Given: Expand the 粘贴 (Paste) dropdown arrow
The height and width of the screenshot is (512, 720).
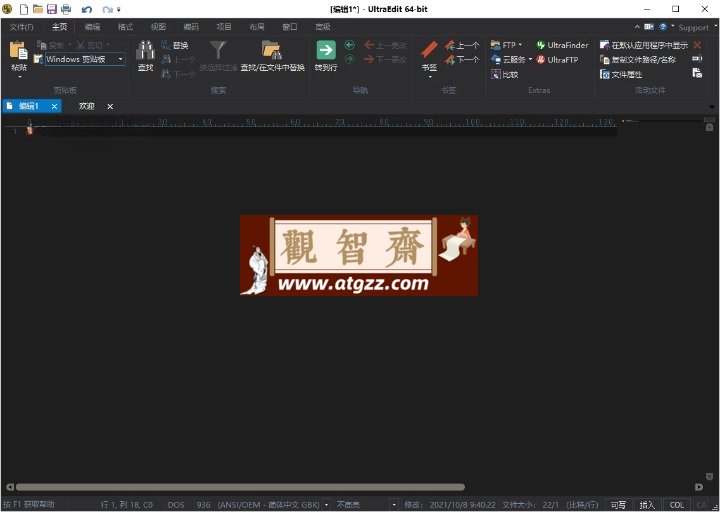Looking at the screenshot, I should pyautogui.click(x=19, y=77).
